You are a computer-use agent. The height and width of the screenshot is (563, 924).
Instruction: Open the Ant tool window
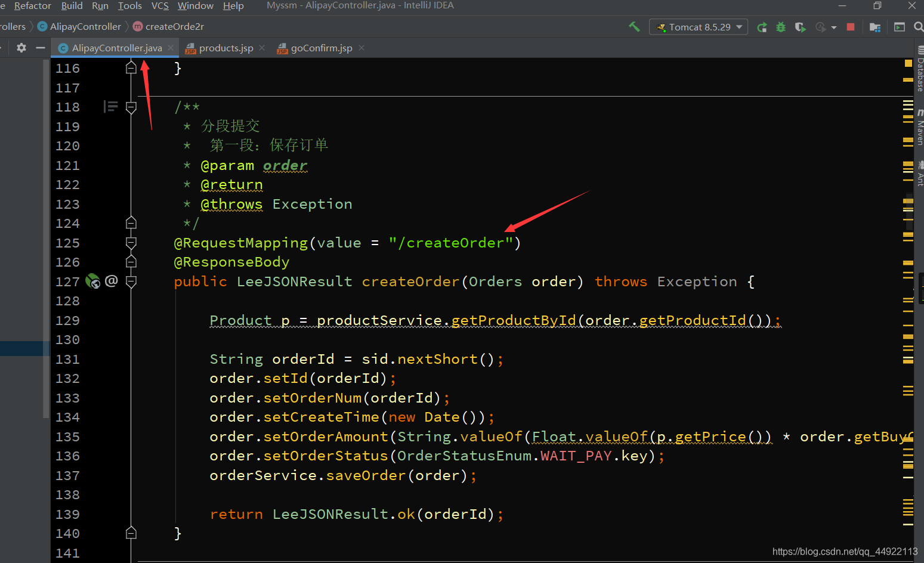coord(920,174)
